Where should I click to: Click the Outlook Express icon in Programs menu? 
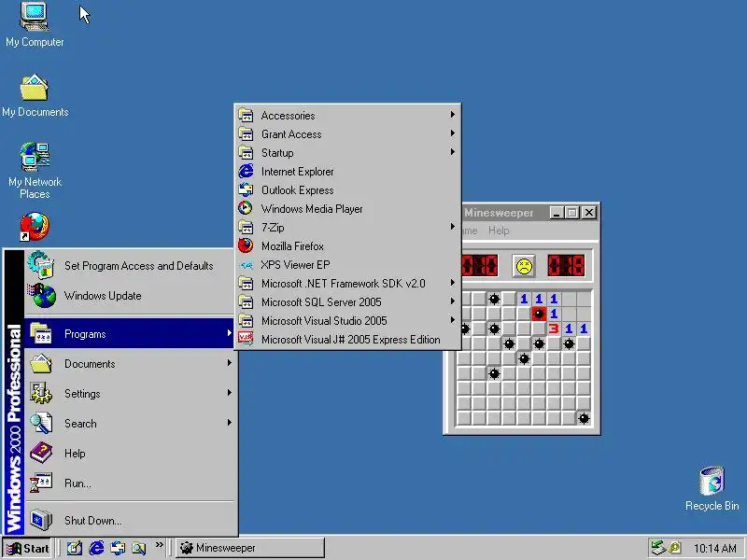(x=246, y=190)
